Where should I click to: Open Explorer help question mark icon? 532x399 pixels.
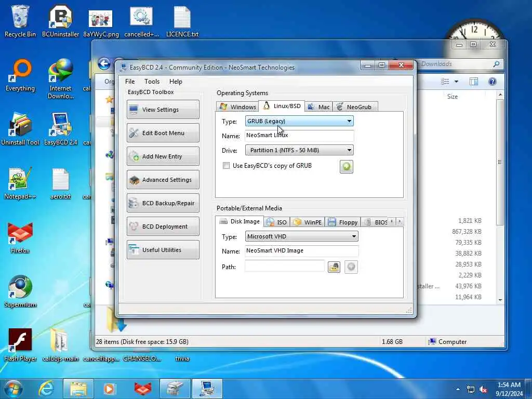pyautogui.click(x=493, y=82)
